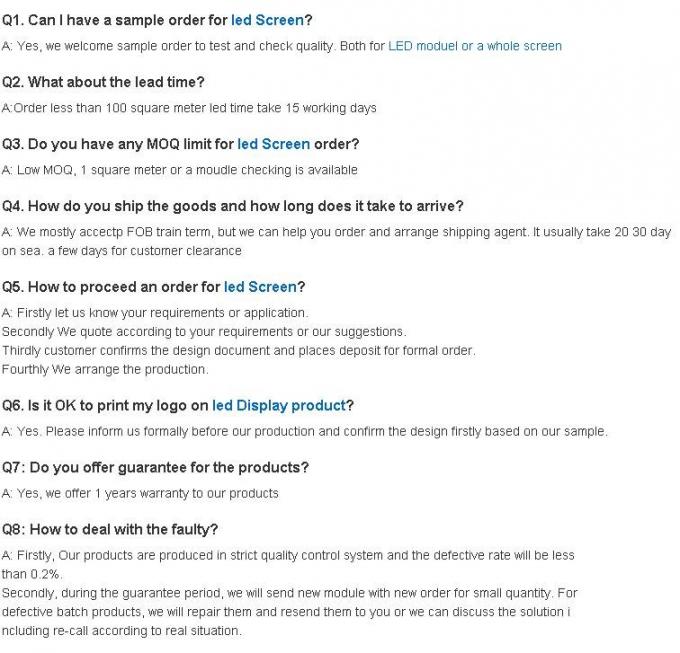Image resolution: width=680 pixels, height=653 pixels.
Task: Click the answer mentioning FOB train term
Action: coord(336,232)
